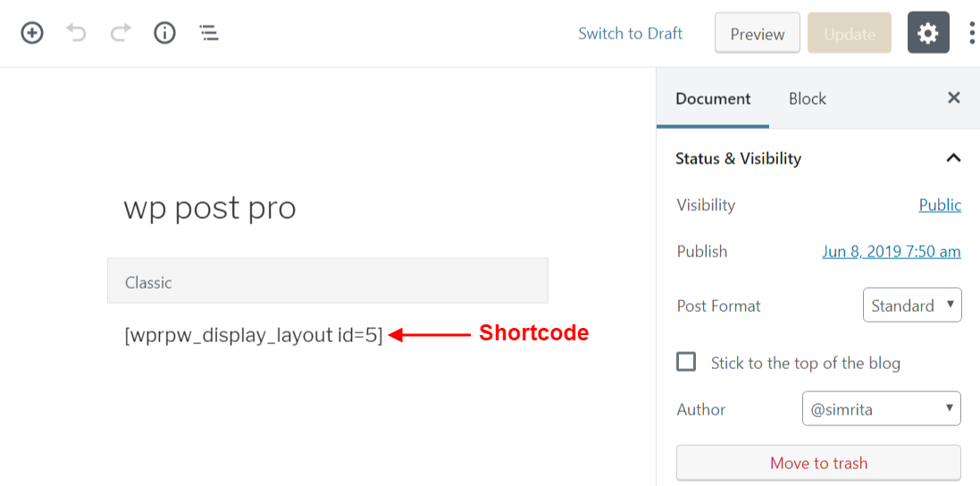Image resolution: width=980 pixels, height=486 pixels.
Task: Open the Post Format Standard dropdown
Action: [912, 305]
